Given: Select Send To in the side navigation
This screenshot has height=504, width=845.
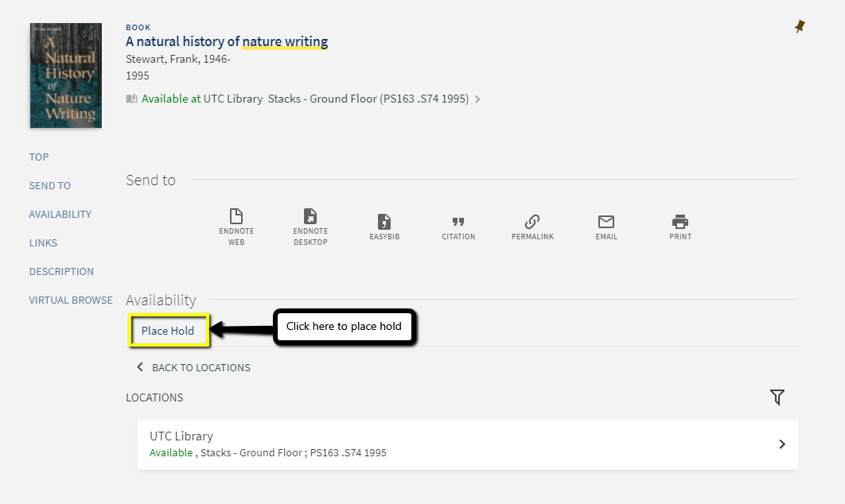Looking at the screenshot, I should click(x=50, y=185).
